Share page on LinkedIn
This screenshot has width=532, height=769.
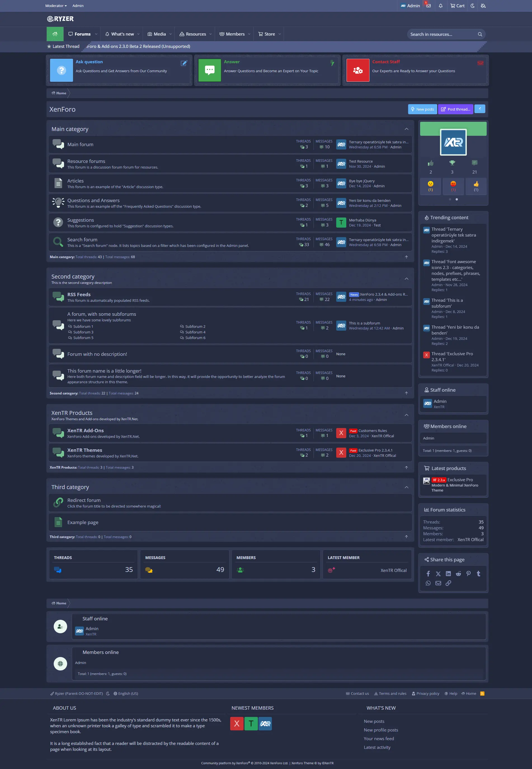point(448,574)
